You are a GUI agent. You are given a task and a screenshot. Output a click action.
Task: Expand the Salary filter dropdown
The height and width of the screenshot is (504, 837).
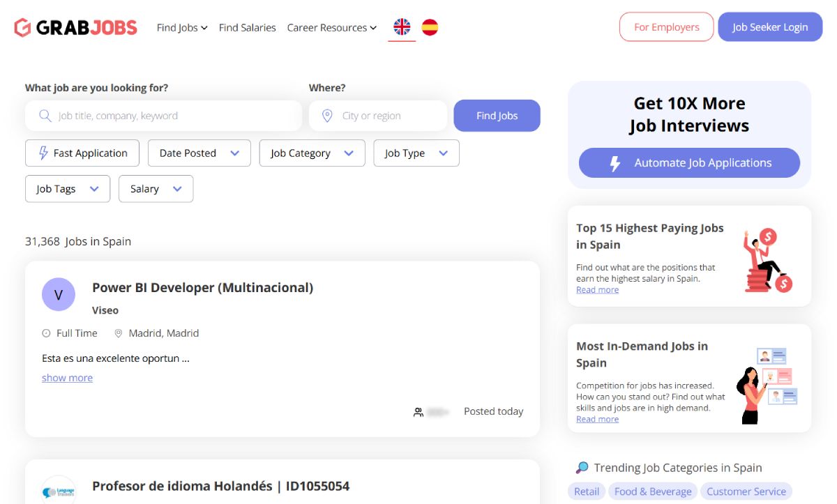[156, 189]
